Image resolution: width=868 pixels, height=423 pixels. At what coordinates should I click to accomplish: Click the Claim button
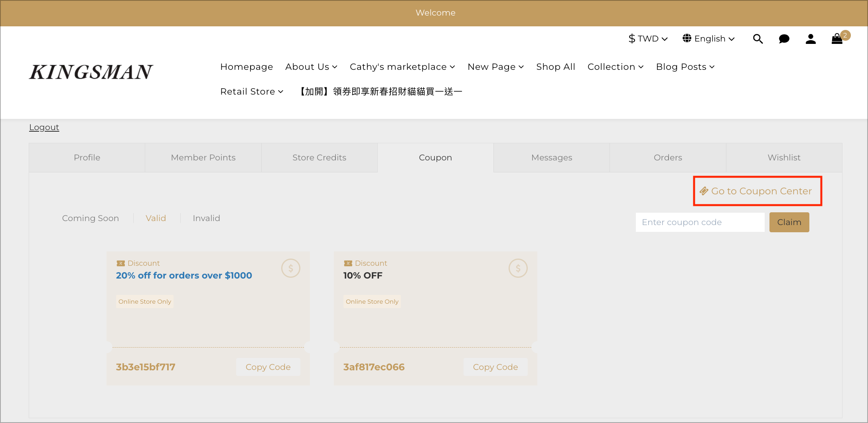[x=789, y=222]
